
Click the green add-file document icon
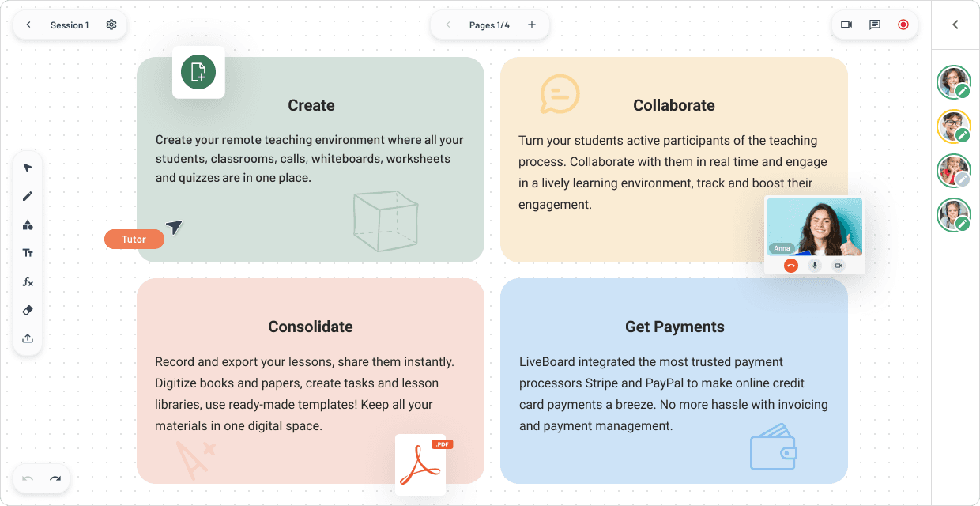[198, 72]
